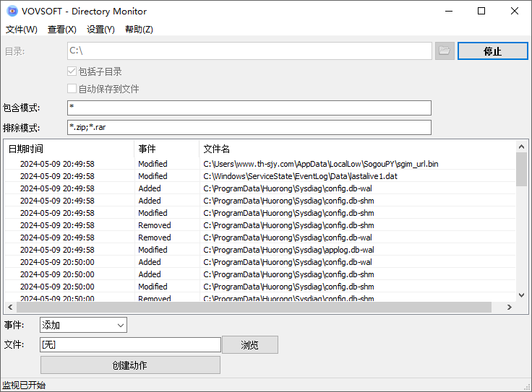The width and height of the screenshot is (532, 392).
Task: Click the 创建动作 button
Action: click(x=130, y=365)
